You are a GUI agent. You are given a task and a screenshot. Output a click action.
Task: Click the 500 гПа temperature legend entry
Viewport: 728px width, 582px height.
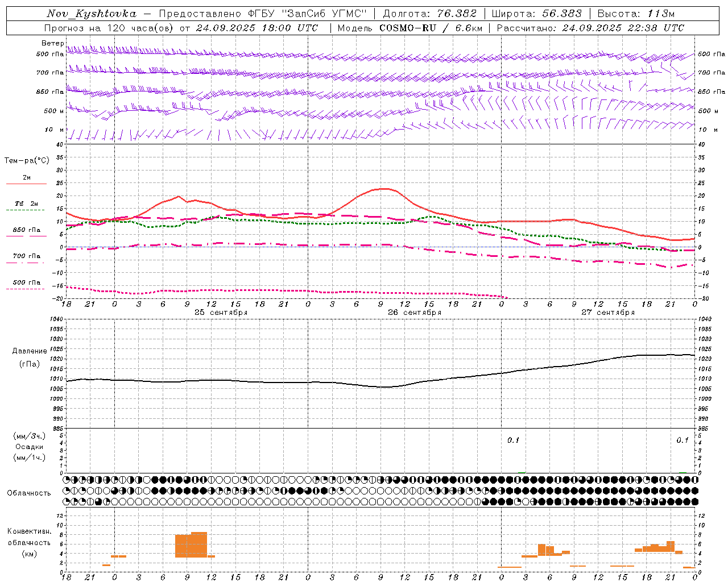point(27,282)
